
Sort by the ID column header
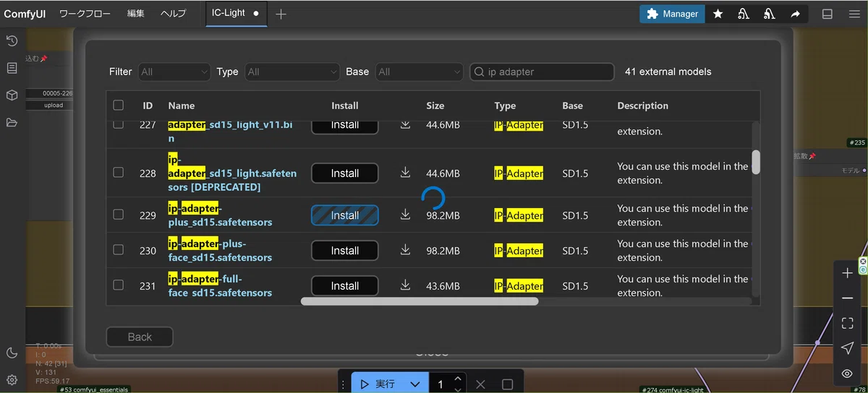148,105
